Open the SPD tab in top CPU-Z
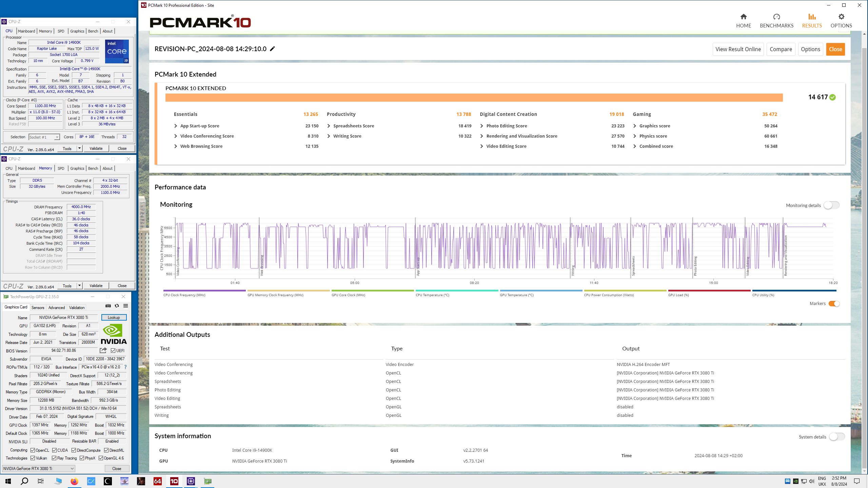This screenshot has height=488, width=868. [61, 31]
